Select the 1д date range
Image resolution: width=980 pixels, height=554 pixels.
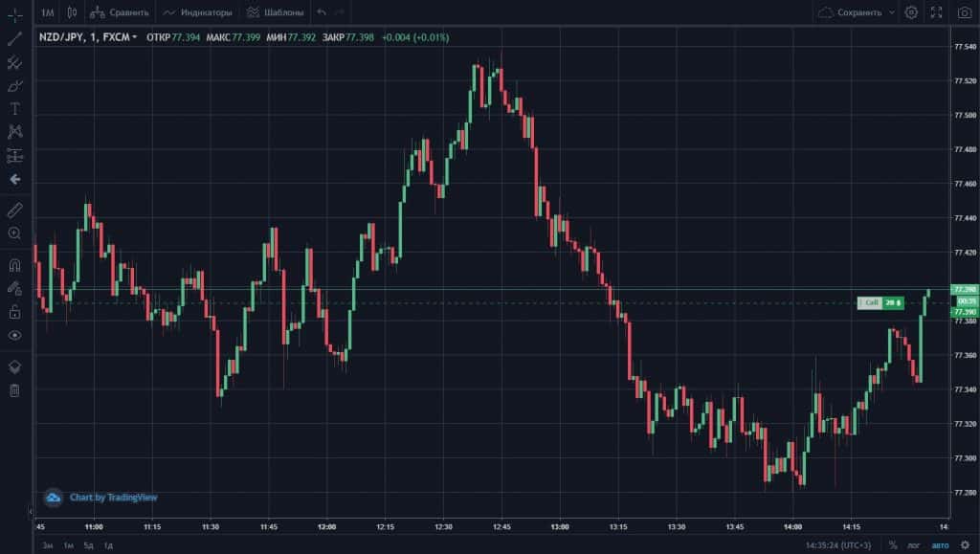tap(108, 545)
